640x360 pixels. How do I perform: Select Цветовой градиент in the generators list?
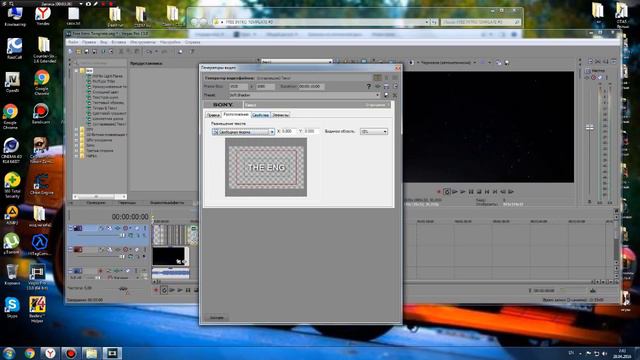108,113
